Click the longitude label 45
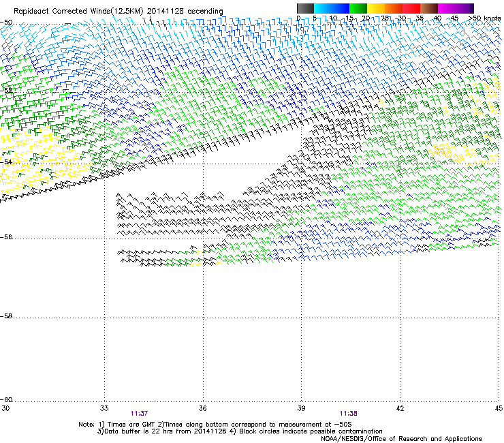504x443 pixels. click(499, 408)
